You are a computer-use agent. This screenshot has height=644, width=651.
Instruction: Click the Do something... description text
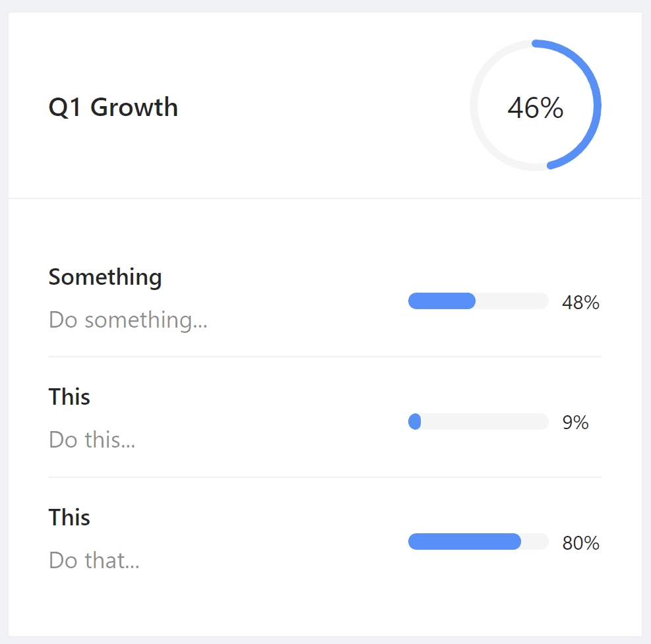(128, 320)
